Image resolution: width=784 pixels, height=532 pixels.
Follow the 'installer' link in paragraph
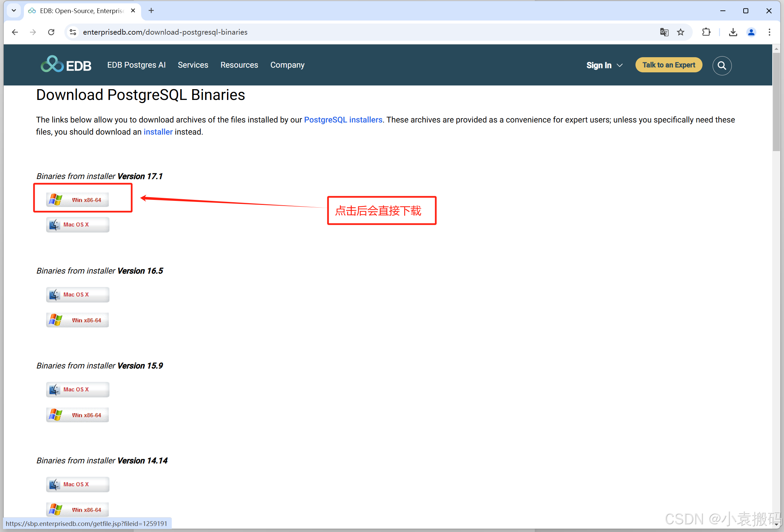[x=158, y=132]
